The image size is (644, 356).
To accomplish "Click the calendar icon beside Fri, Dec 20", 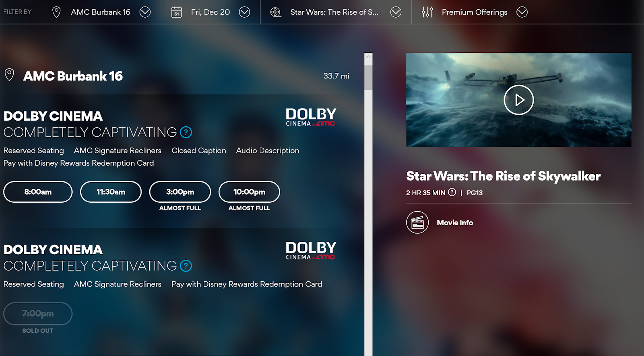I will tap(177, 12).
